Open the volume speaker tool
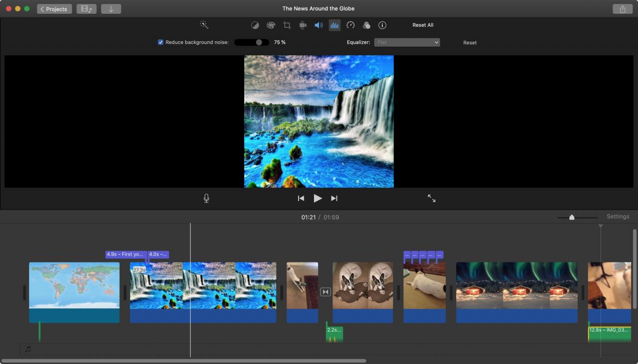Image resolution: width=638 pixels, height=364 pixels. [319, 25]
